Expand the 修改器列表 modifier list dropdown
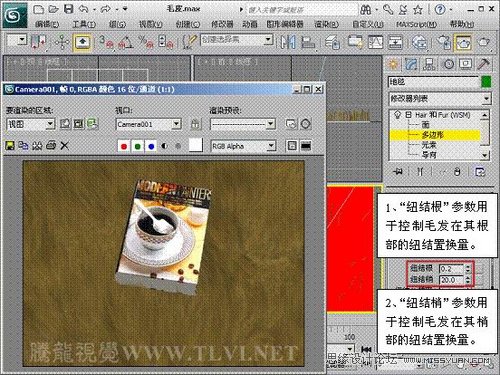500x375 pixels. click(486, 98)
